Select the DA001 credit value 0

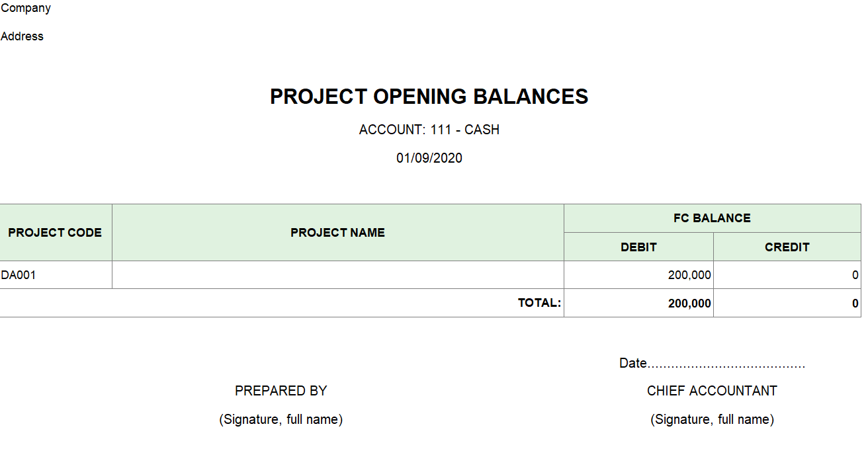coord(855,275)
